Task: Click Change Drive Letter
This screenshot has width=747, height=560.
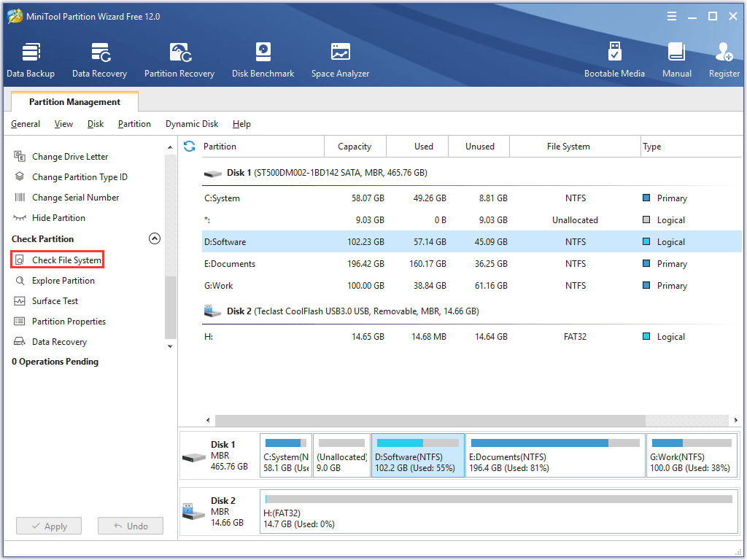Action: click(70, 156)
